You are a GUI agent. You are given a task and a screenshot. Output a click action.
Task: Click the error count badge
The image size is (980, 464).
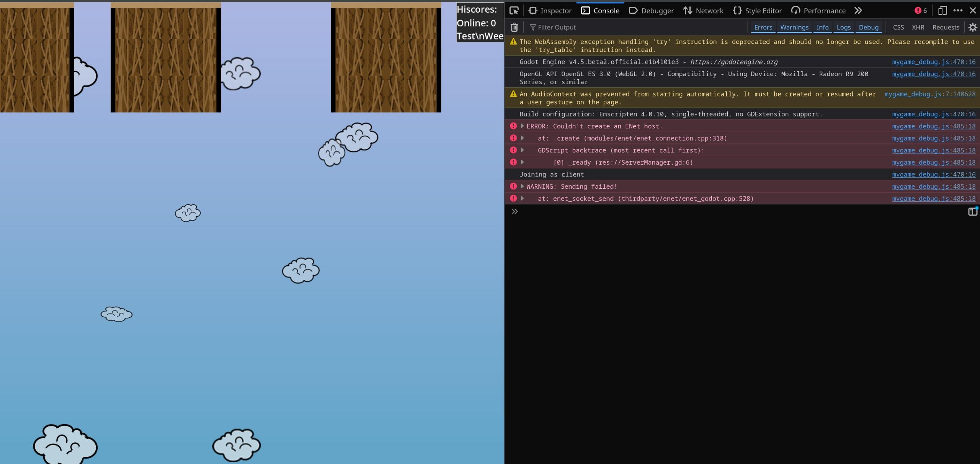pos(921,11)
